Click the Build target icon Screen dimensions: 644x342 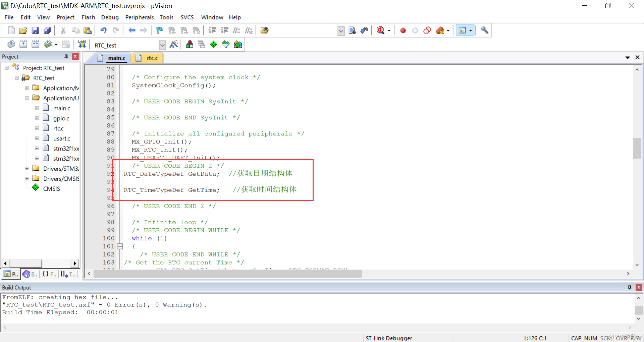pyautogui.click(x=23, y=44)
